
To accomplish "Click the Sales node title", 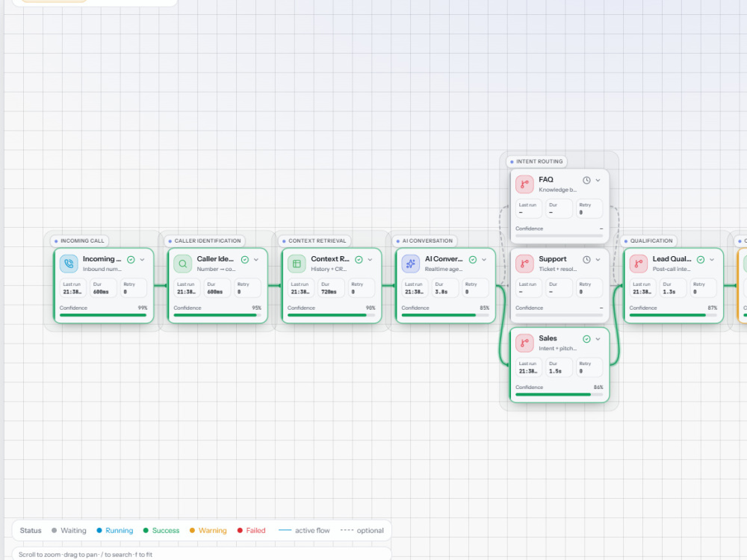I will [548, 338].
